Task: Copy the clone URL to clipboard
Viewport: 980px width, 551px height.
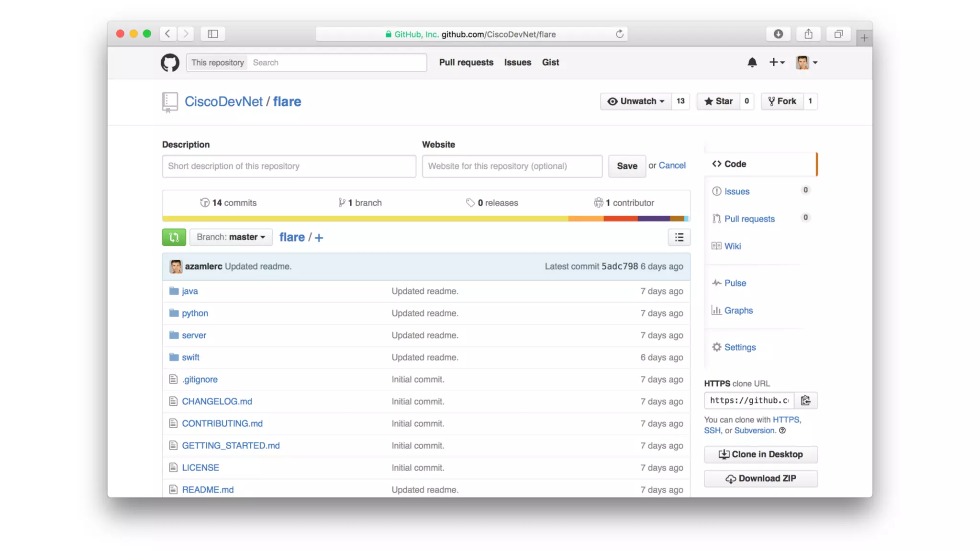Action: click(805, 400)
